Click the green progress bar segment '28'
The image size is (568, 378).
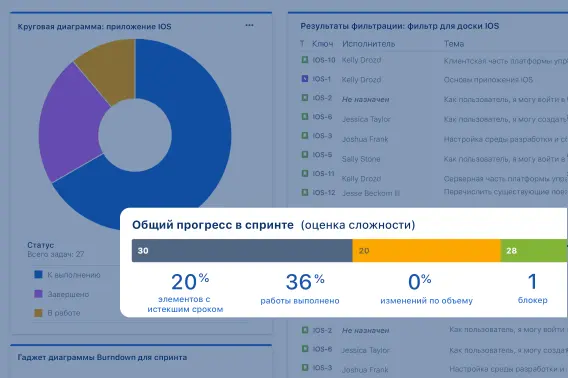pyautogui.click(x=534, y=250)
